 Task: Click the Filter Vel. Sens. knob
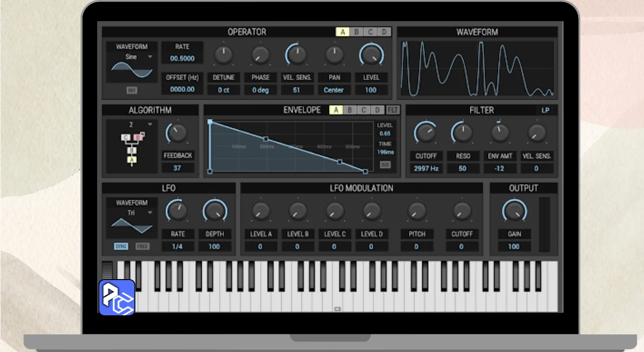click(536, 133)
